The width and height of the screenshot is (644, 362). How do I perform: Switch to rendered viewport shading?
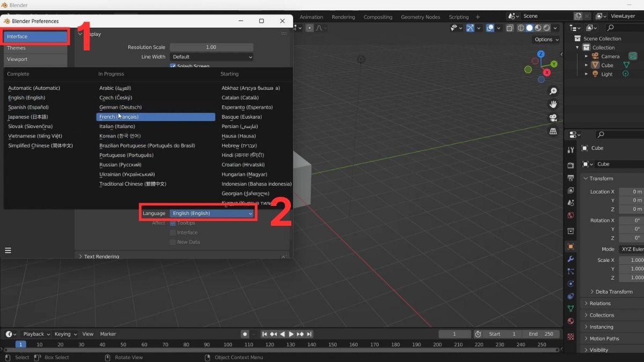pyautogui.click(x=546, y=28)
